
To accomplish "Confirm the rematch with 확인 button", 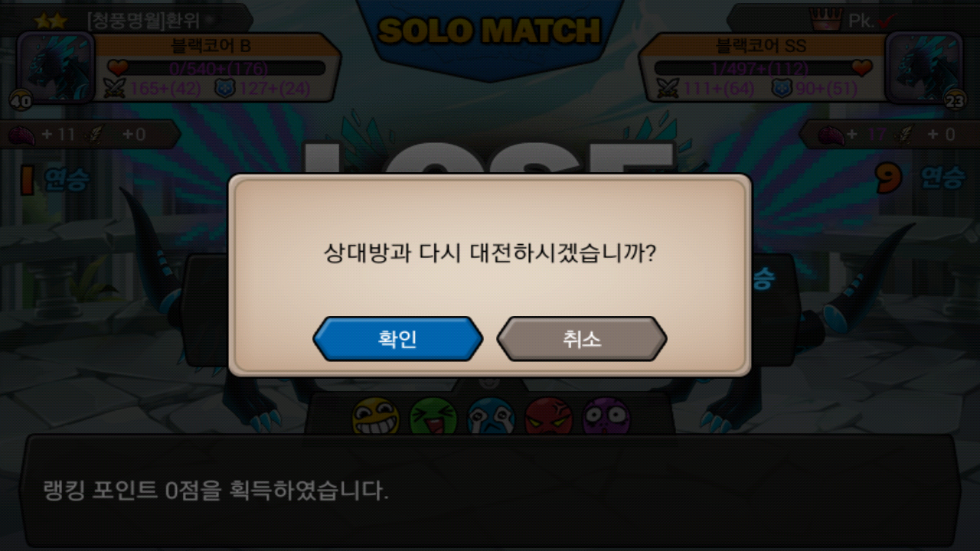I will [398, 339].
